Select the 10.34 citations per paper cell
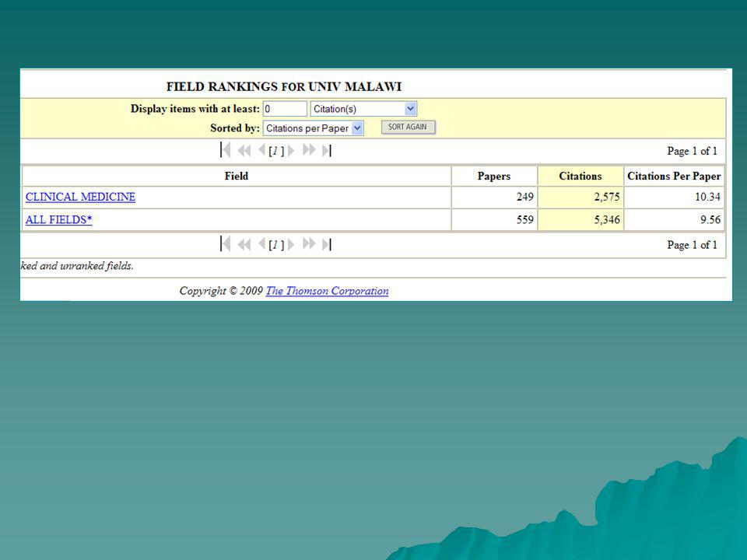The image size is (747, 560). click(x=674, y=197)
